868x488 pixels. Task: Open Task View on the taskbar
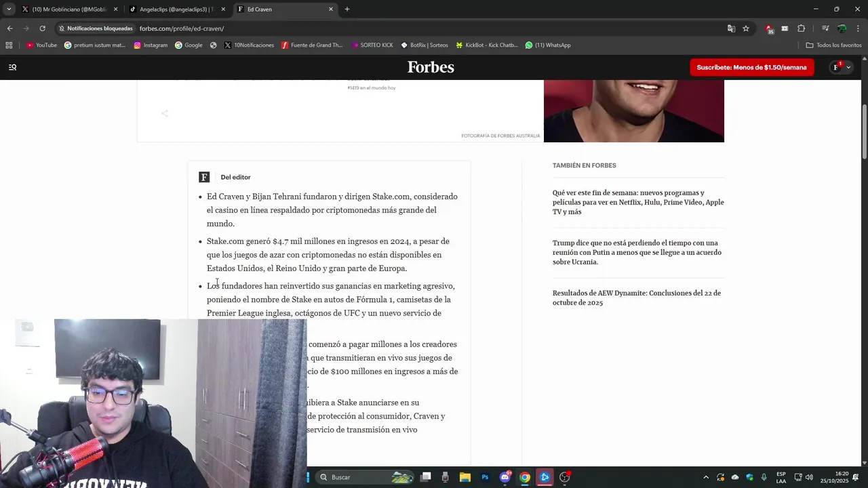[425, 477]
